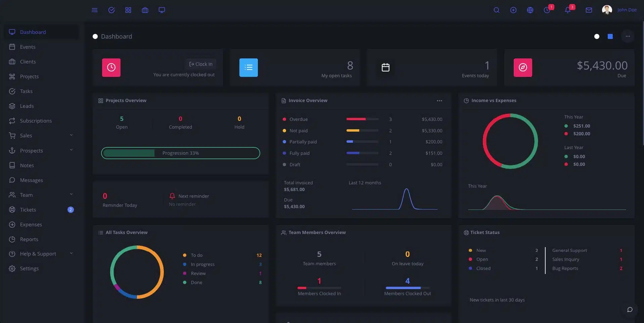The image size is (644, 323).
Task: Click the Events today count
Action: [x=487, y=65]
